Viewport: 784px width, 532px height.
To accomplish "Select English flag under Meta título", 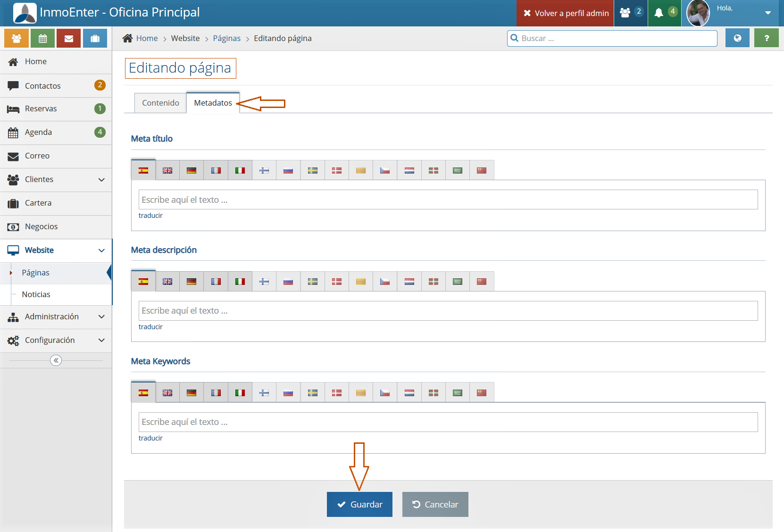I will point(167,170).
